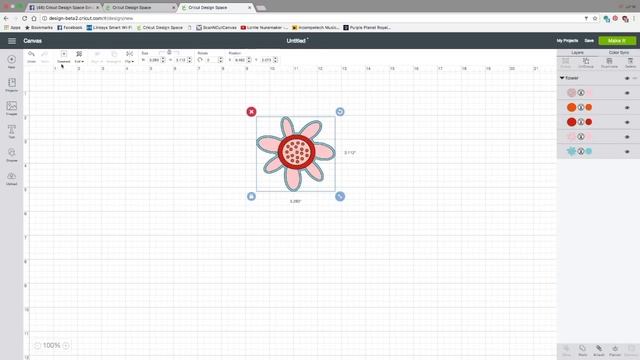The height and width of the screenshot is (360, 640).
Task: Zoom out with minus beside 100%
Action: click(37, 346)
